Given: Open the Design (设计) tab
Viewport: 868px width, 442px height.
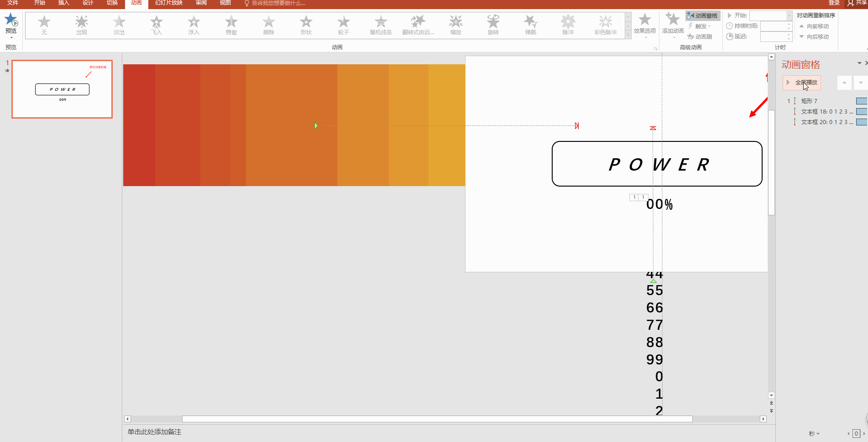Looking at the screenshot, I should [88, 3].
